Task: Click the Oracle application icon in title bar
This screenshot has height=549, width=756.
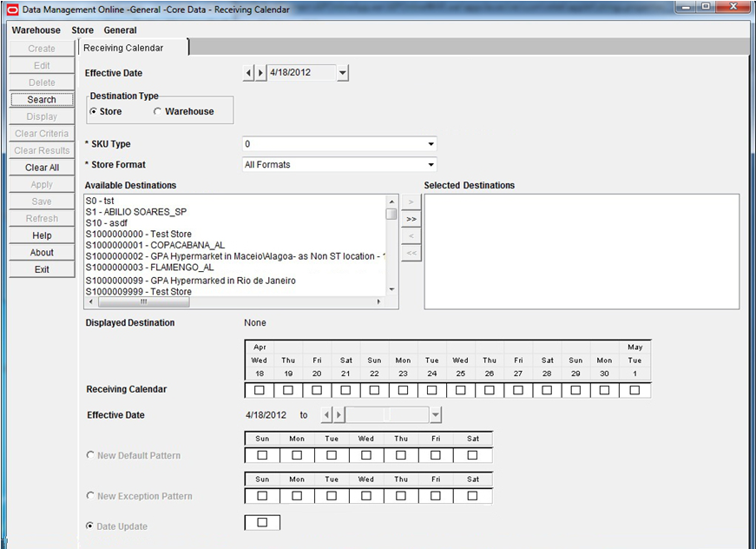Action: pyautogui.click(x=12, y=10)
